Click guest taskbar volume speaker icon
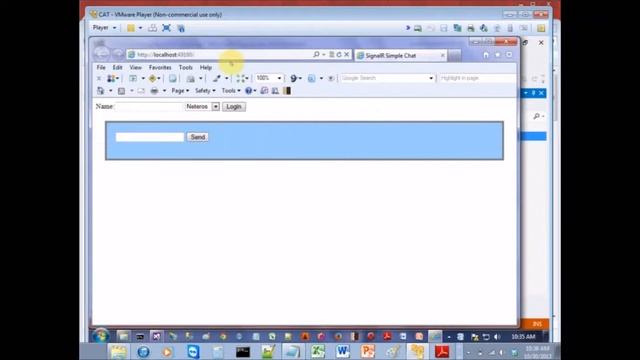This screenshot has width=640, height=360. pyautogui.click(x=497, y=337)
